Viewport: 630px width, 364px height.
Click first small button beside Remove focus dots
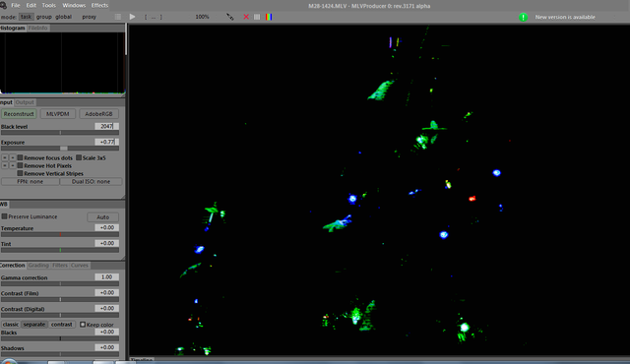pos(5,157)
